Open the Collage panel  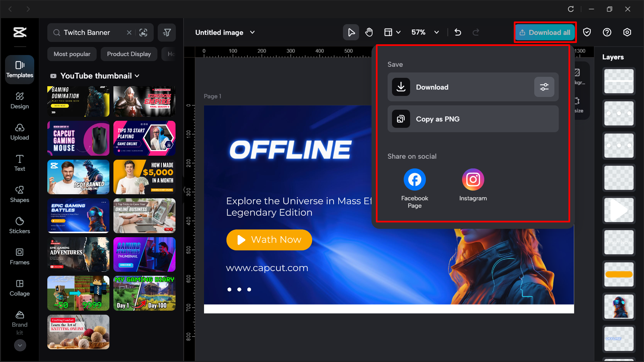point(19,288)
